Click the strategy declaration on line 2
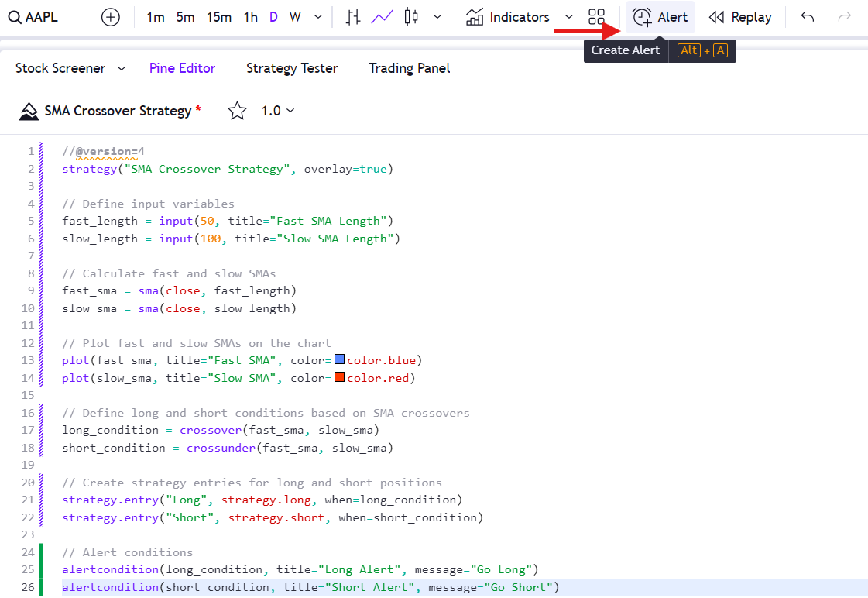The width and height of the screenshot is (868, 598). click(228, 169)
